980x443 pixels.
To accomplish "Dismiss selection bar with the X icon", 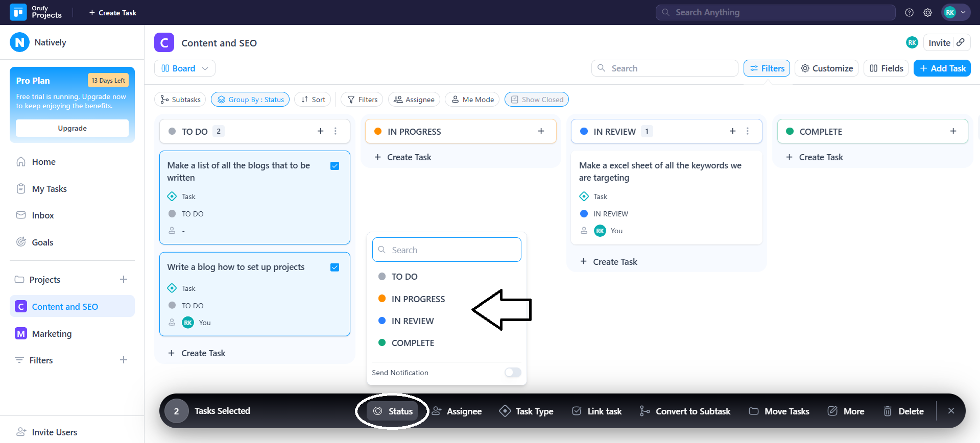I will coord(951,411).
